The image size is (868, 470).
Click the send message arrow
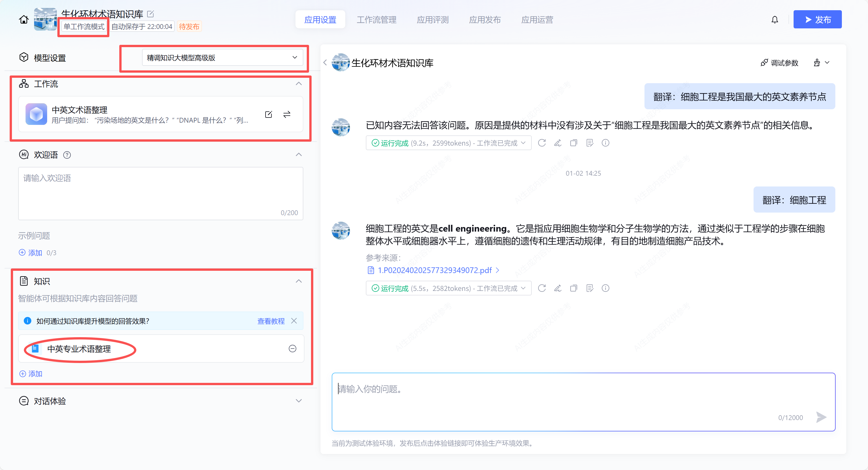821,417
